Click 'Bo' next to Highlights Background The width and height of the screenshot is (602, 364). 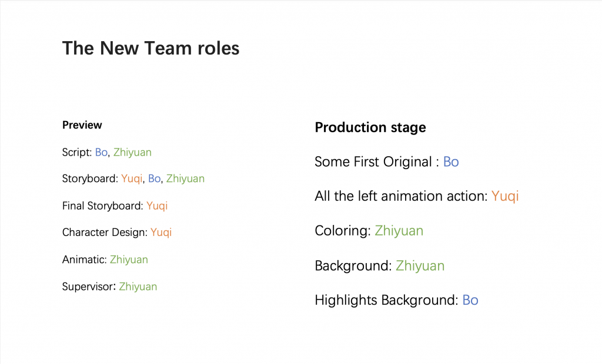click(x=470, y=301)
